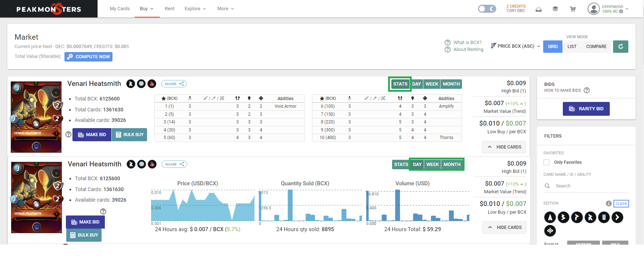The image size is (644, 269).
Task: Open the Price BCX (ASC) sort dropdown
Action: point(515,46)
